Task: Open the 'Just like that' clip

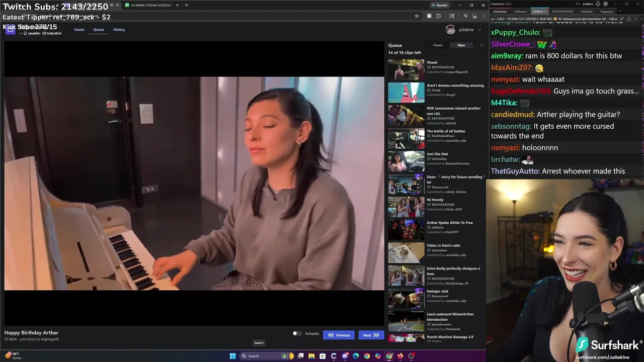Action: coord(406,161)
